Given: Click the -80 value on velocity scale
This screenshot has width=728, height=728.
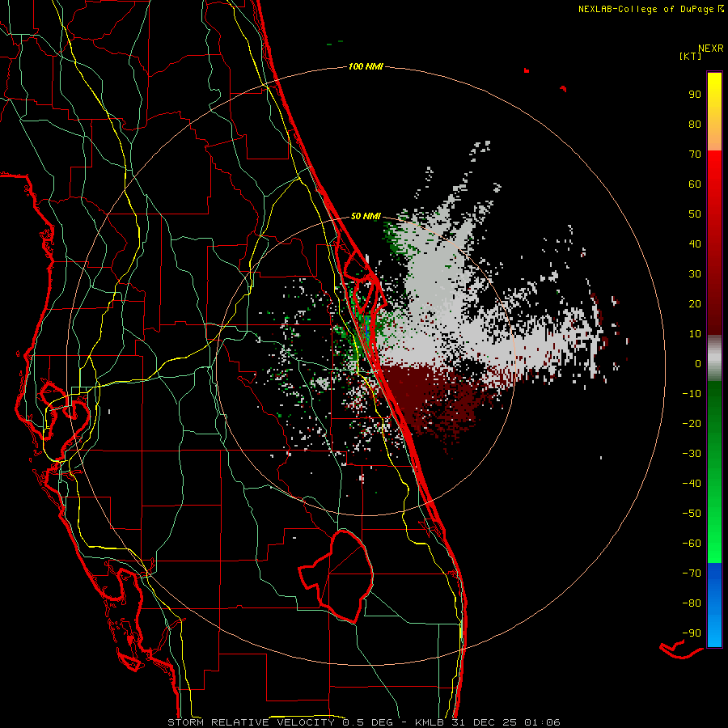Looking at the screenshot, I should coord(692,603).
